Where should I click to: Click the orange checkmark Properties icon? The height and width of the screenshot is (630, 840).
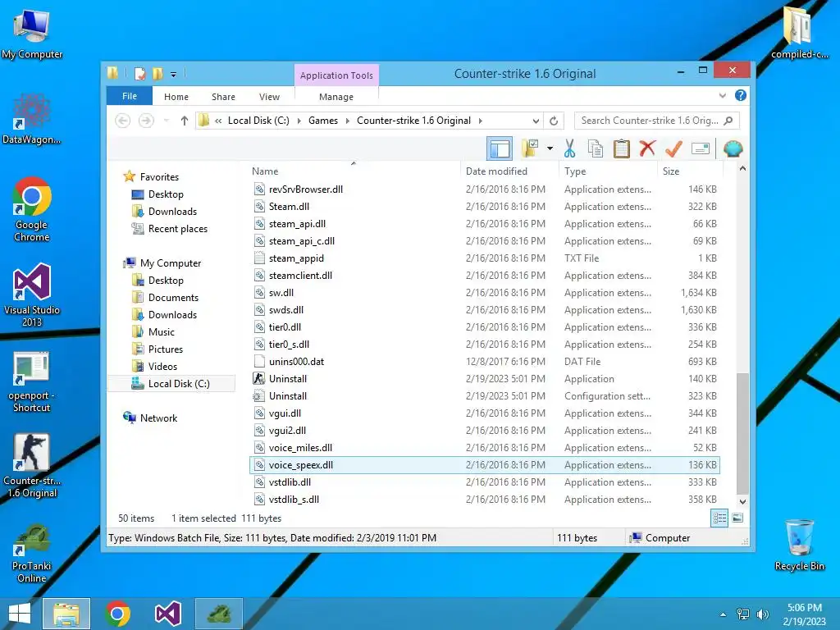pyautogui.click(x=673, y=148)
